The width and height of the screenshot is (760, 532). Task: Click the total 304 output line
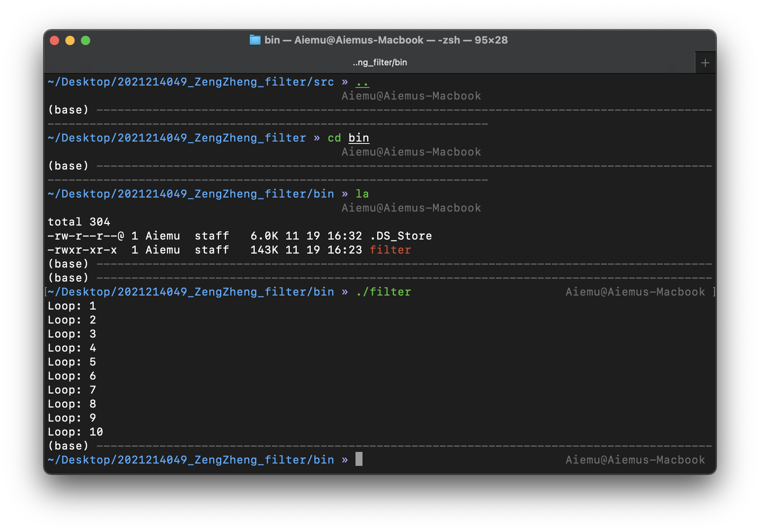click(x=79, y=222)
